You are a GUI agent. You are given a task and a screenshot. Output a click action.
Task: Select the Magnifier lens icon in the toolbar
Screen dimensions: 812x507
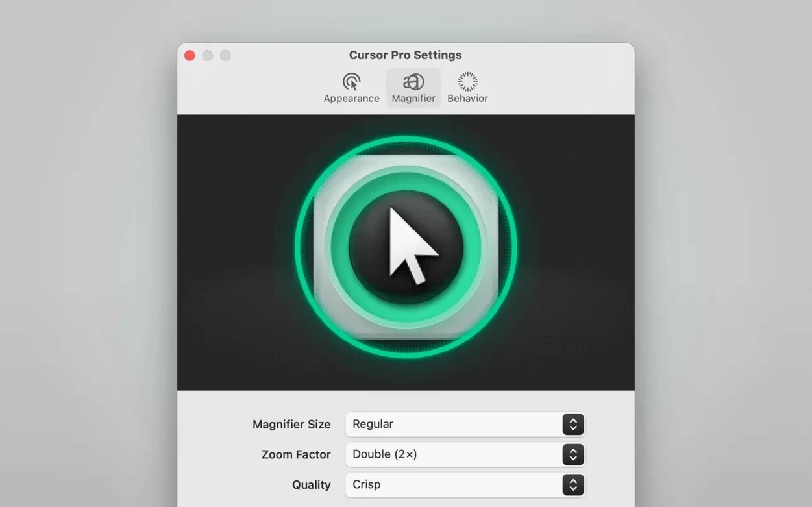413,82
